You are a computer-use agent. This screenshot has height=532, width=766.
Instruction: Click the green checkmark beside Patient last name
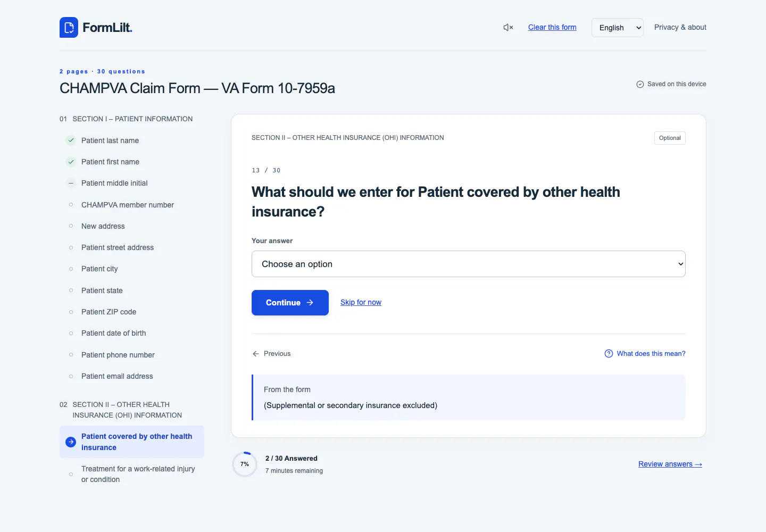(x=71, y=140)
